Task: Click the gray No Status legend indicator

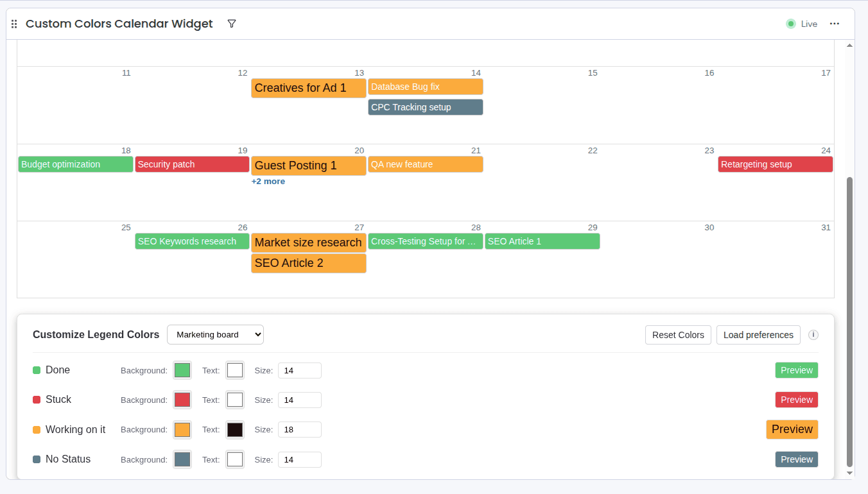Action: (37, 459)
